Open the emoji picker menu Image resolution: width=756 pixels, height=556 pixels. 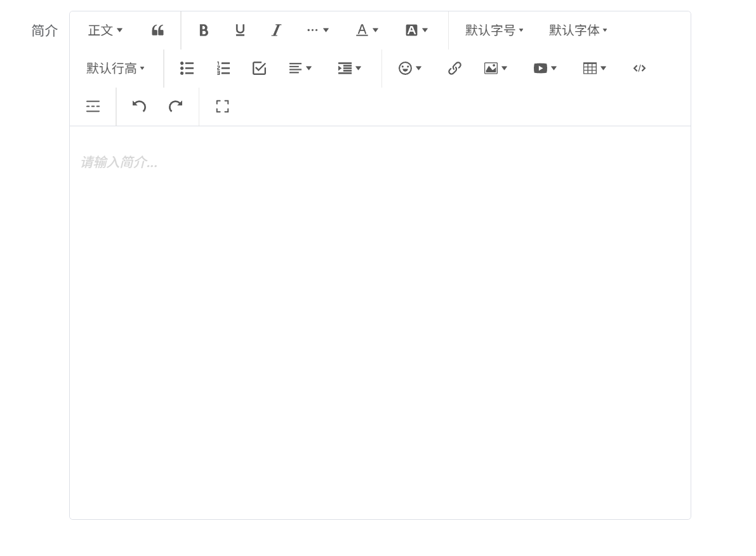pyautogui.click(x=410, y=69)
